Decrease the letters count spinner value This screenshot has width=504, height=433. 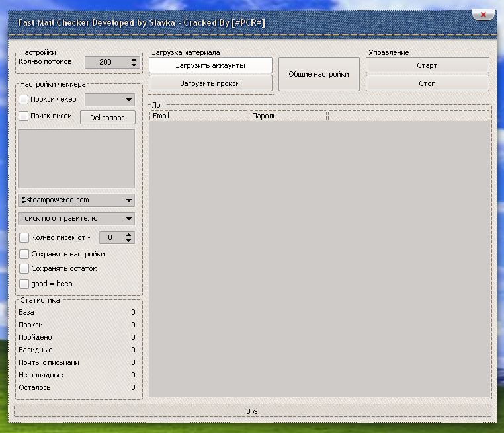(128, 240)
